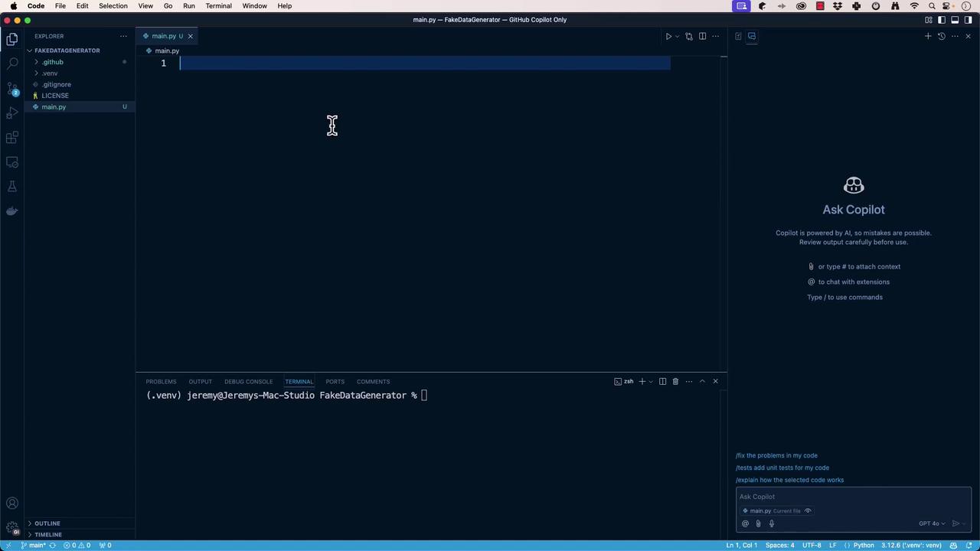Toggle the bottom panel visibility
This screenshot has height=551, width=980.
point(955,20)
